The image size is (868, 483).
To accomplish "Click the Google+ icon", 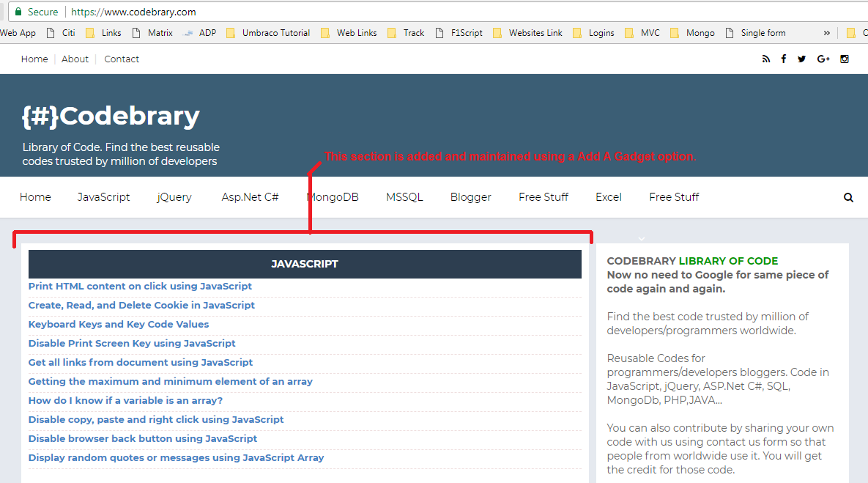I will (x=823, y=59).
